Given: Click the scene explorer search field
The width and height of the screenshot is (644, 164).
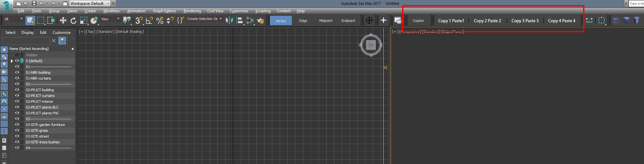Looking at the screenshot, I should [26, 41].
